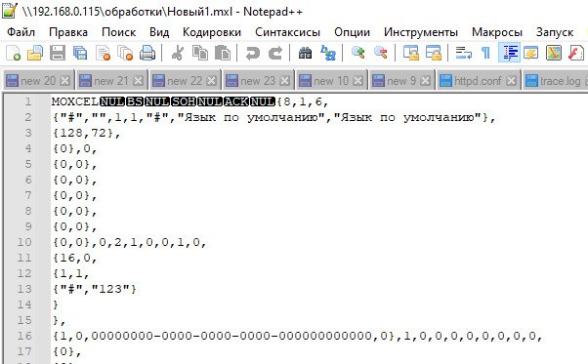588x364 pixels.
Task: Click the {0},0, text on line 4
Action: [x=75, y=148]
